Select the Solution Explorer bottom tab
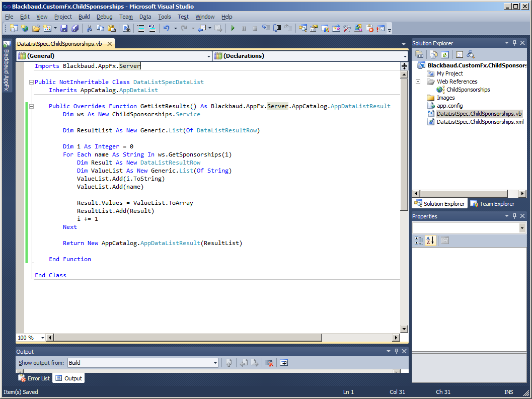The width and height of the screenshot is (532, 399). (x=440, y=204)
